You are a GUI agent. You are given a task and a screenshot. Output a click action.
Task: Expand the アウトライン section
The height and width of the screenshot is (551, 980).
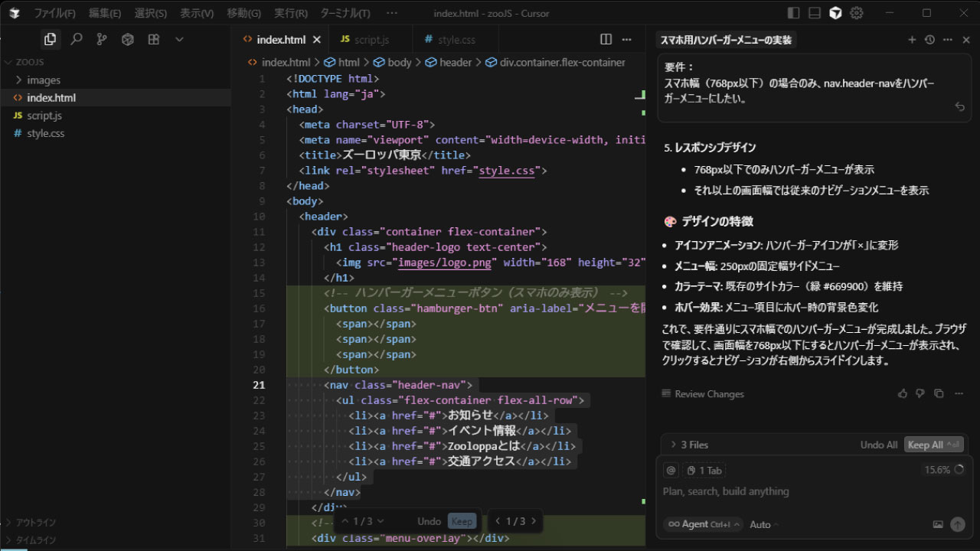(x=115, y=523)
